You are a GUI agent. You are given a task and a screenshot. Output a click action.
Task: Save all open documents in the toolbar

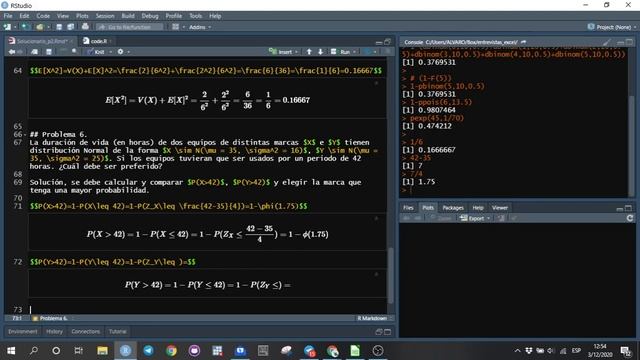click(x=71, y=27)
